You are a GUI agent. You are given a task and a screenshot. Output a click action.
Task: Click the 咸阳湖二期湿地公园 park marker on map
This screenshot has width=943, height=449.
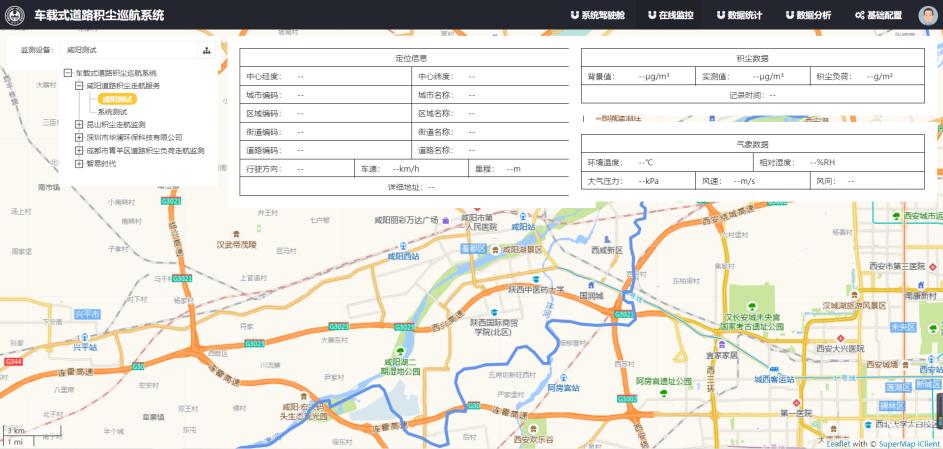point(399,351)
